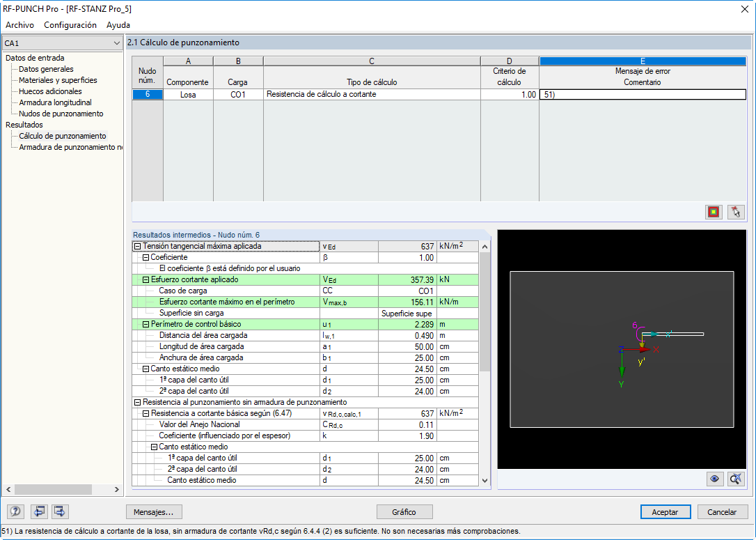Screen dimensions: 756x540
Task: Click navigator horizontal scrollbar right arrow
Action: [117, 489]
